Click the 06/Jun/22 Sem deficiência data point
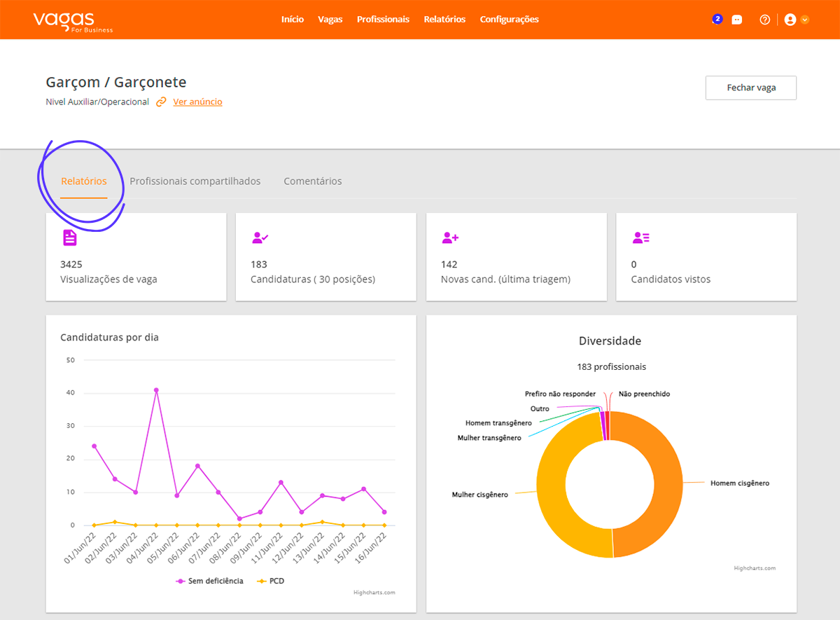The width and height of the screenshot is (840, 620). click(x=197, y=466)
